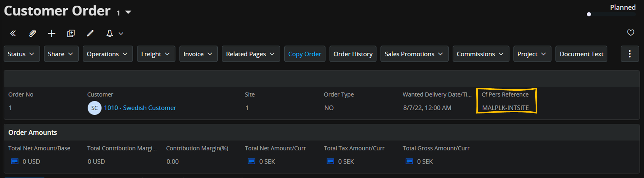Expand the Freight dropdown
The width and height of the screenshot is (644, 178).
point(156,54)
